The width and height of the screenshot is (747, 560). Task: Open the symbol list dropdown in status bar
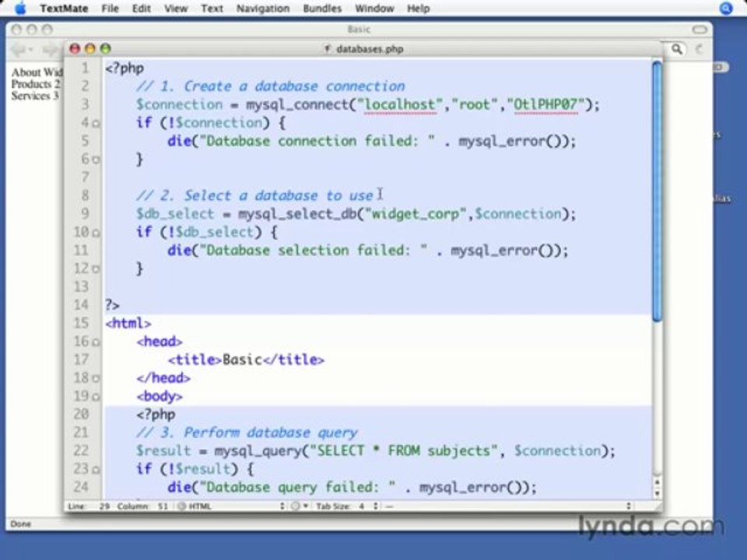click(508, 506)
